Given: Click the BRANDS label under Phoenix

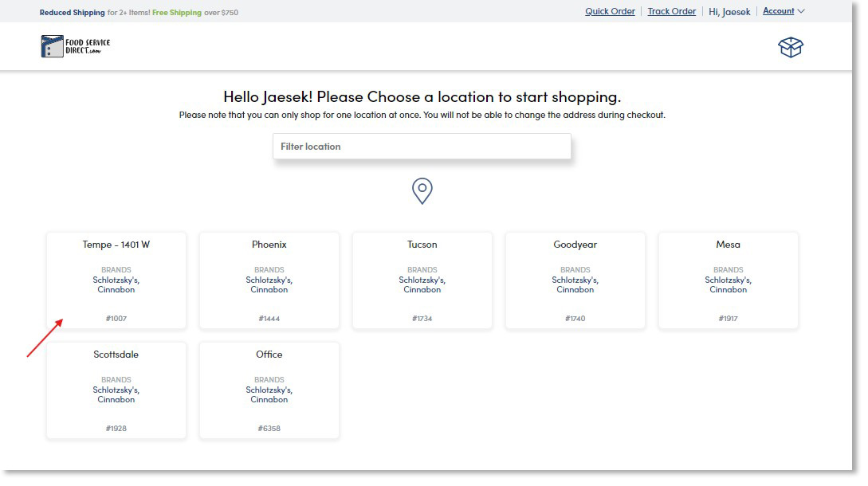Looking at the screenshot, I should pos(269,269).
